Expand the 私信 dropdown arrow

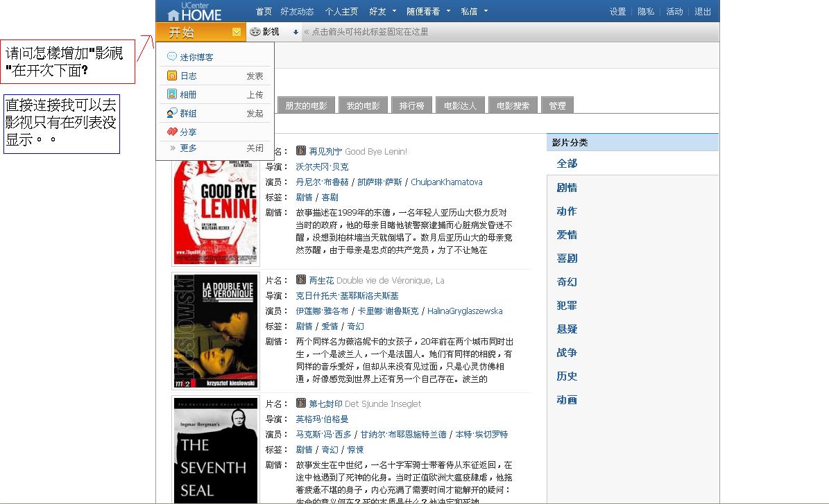click(x=486, y=11)
